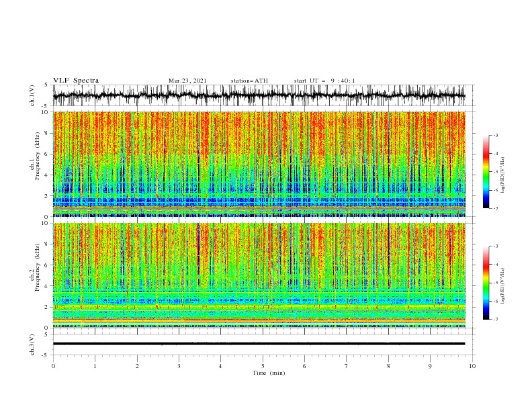
Task: Click the ch.1 voltage waveform trace
Action: coord(259,95)
